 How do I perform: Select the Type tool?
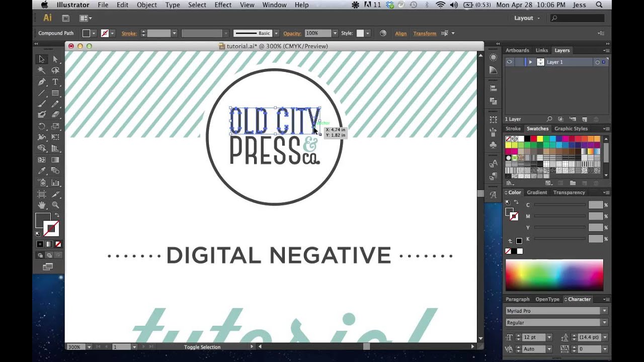(x=55, y=82)
